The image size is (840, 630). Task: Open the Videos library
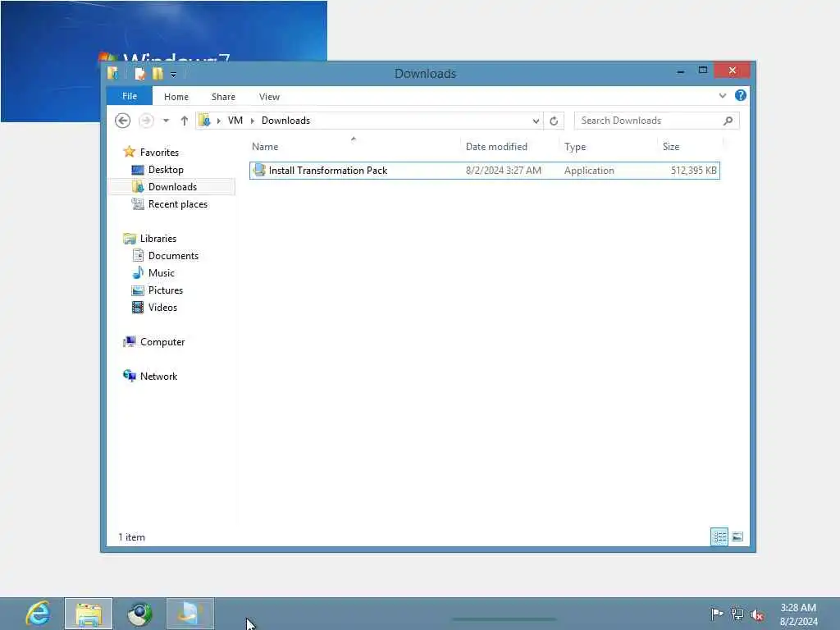[162, 307]
